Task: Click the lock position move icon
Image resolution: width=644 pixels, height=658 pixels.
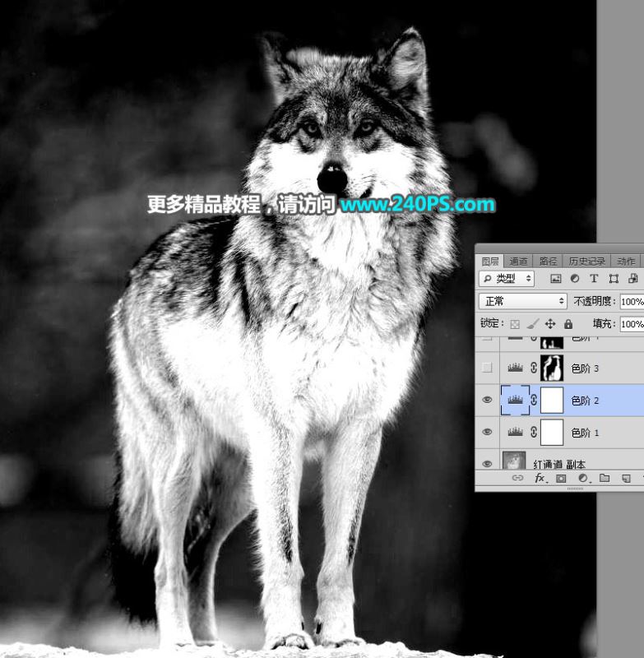Action: [x=550, y=324]
